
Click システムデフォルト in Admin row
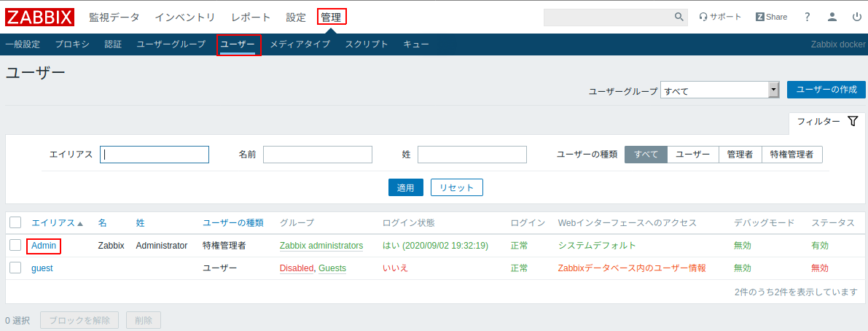pos(597,245)
